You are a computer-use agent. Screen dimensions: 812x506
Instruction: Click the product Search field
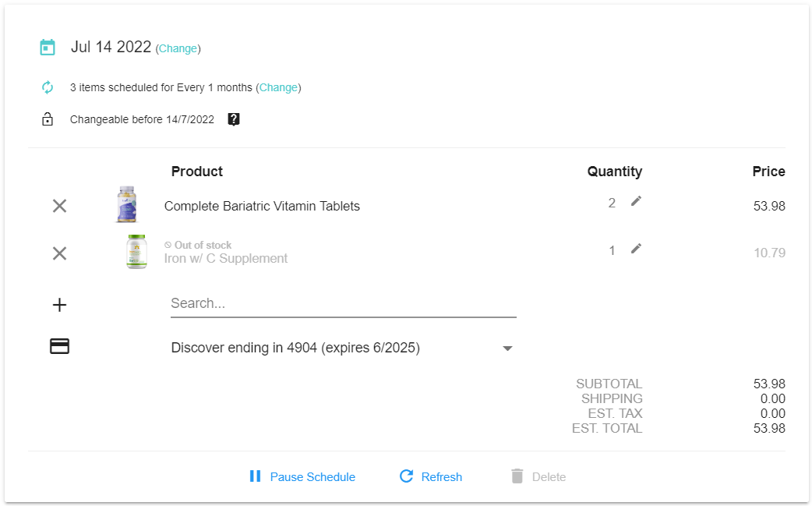point(343,303)
